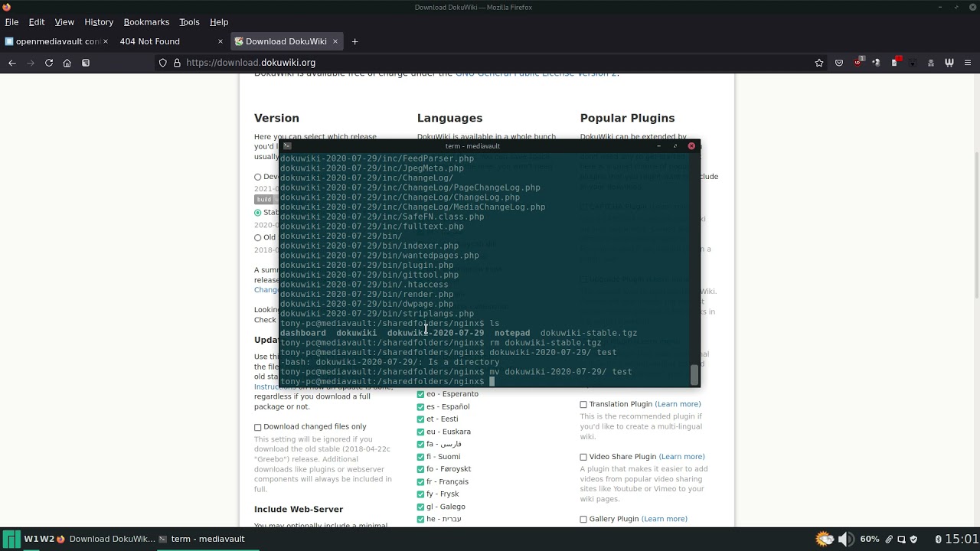Click the shield security tray icon

click(914, 540)
